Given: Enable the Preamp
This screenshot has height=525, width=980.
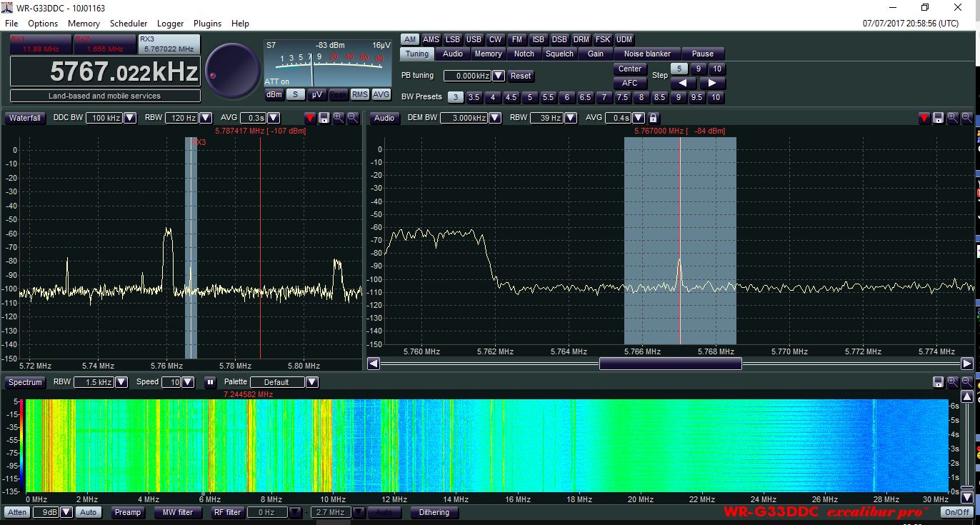Looking at the screenshot, I should pyautogui.click(x=127, y=512).
